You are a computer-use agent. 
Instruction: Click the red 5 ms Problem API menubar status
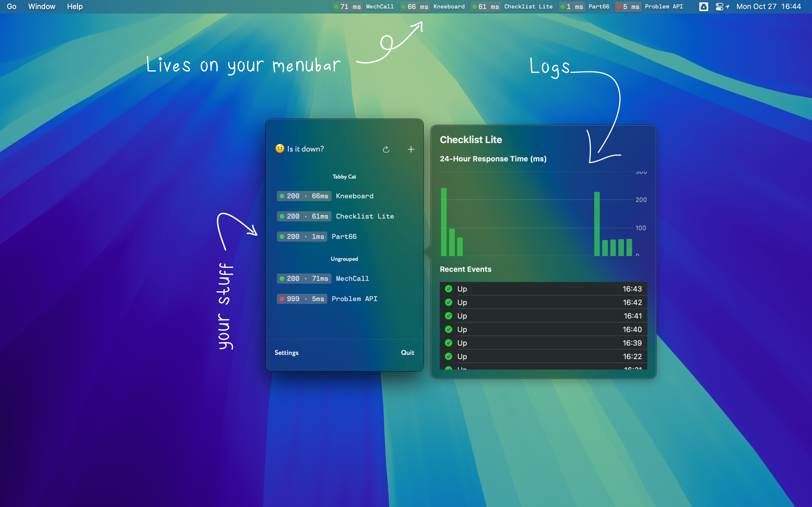tap(649, 7)
